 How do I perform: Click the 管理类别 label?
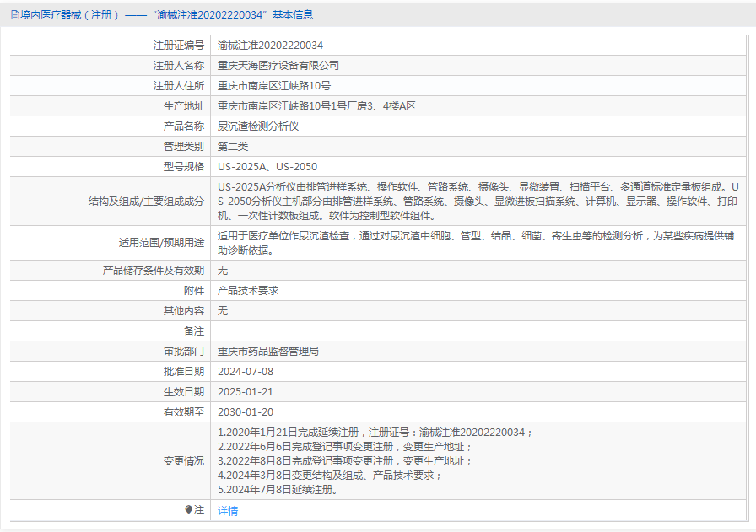(184, 147)
